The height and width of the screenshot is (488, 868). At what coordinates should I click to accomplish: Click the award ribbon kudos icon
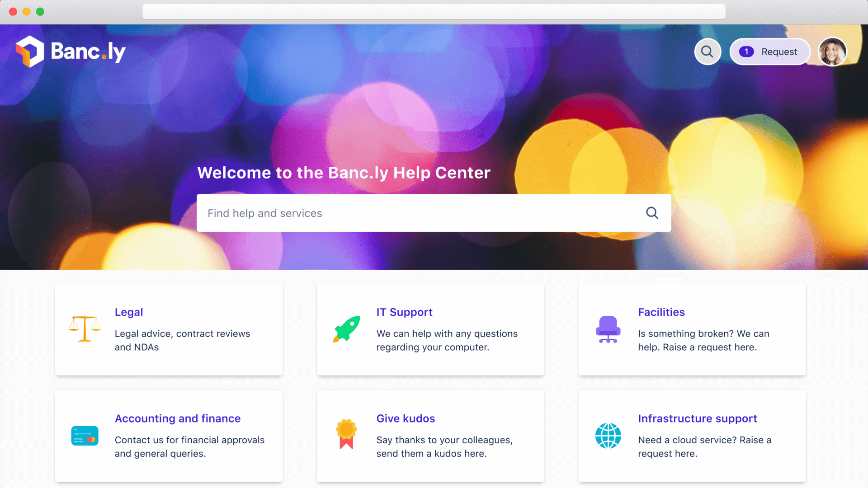click(x=346, y=434)
